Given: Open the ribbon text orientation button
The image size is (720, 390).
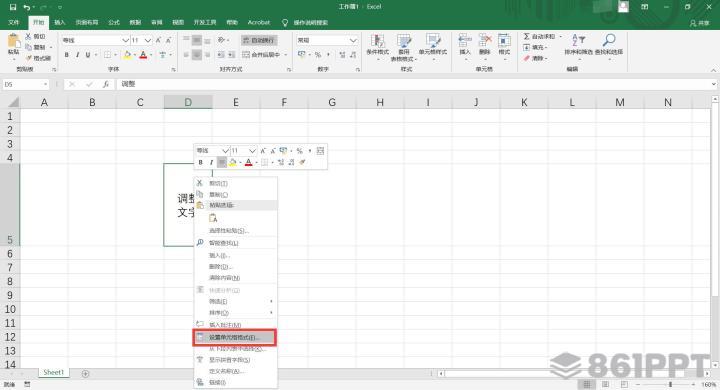Looking at the screenshot, I should coord(221,40).
